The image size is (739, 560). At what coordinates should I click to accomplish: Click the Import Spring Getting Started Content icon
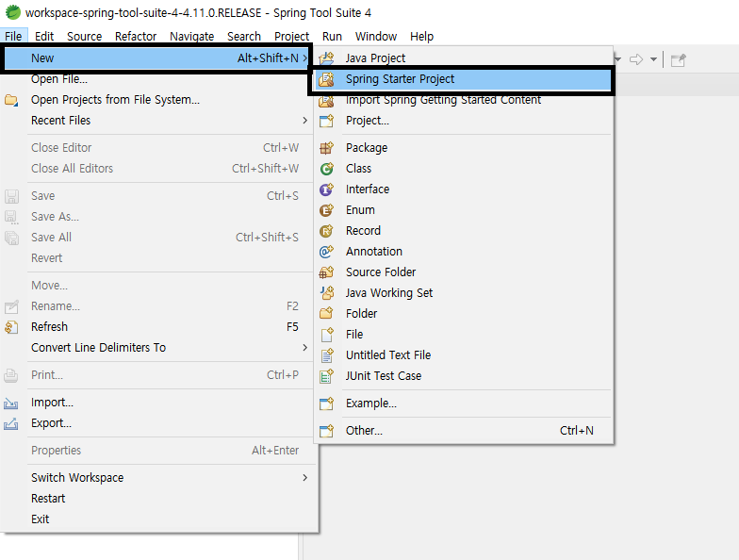pyautogui.click(x=326, y=101)
